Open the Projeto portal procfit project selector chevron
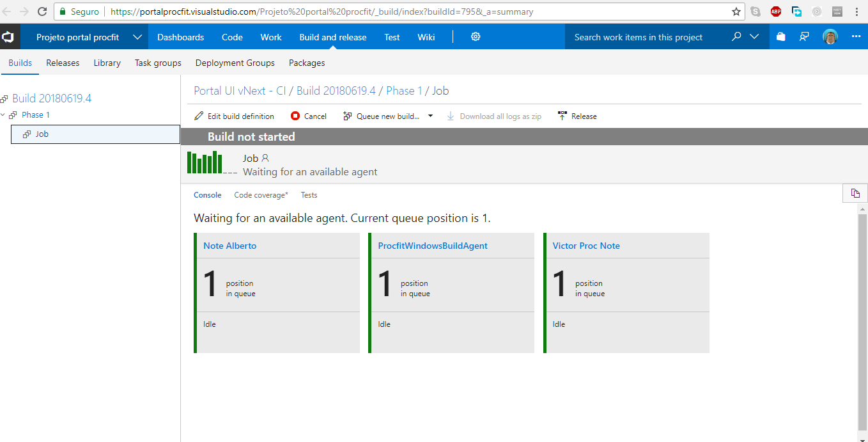This screenshot has height=442, width=868. tap(137, 36)
